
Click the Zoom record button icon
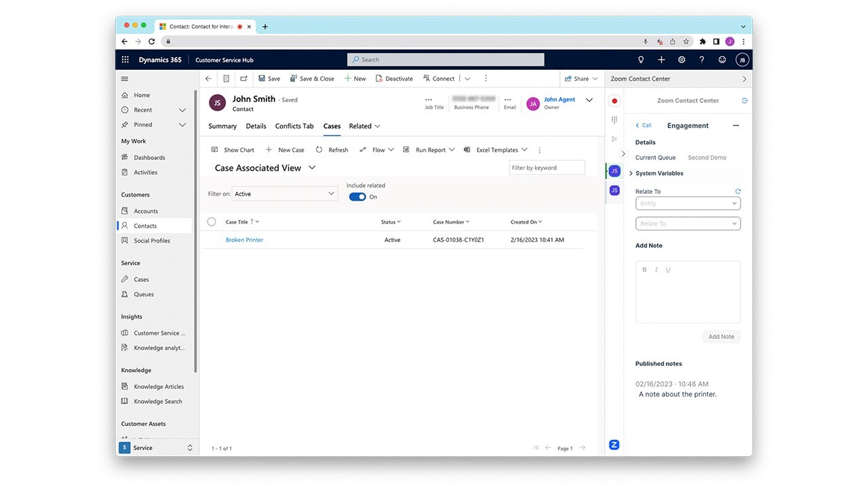[614, 101]
